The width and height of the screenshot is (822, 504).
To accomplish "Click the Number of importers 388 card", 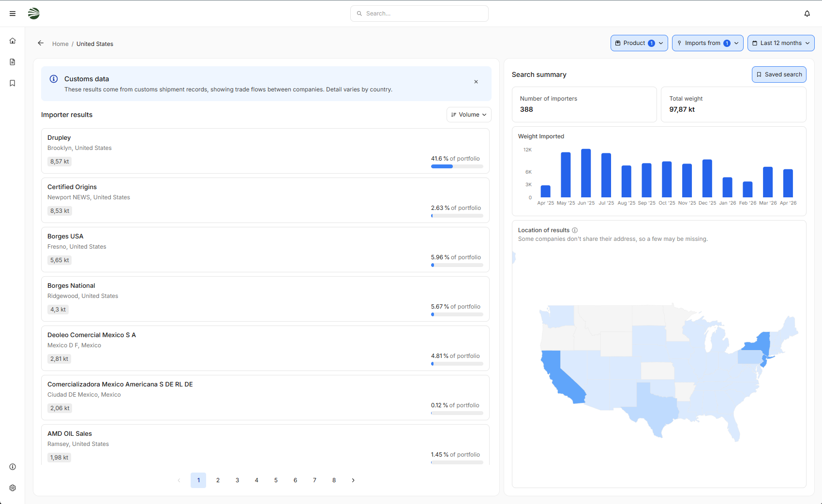I will click(584, 104).
